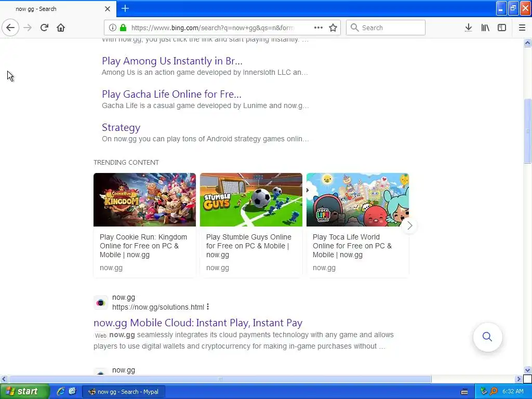The image size is (532, 399).
Task: Click vertical scrollbar up arrow
Action: pos(527,43)
